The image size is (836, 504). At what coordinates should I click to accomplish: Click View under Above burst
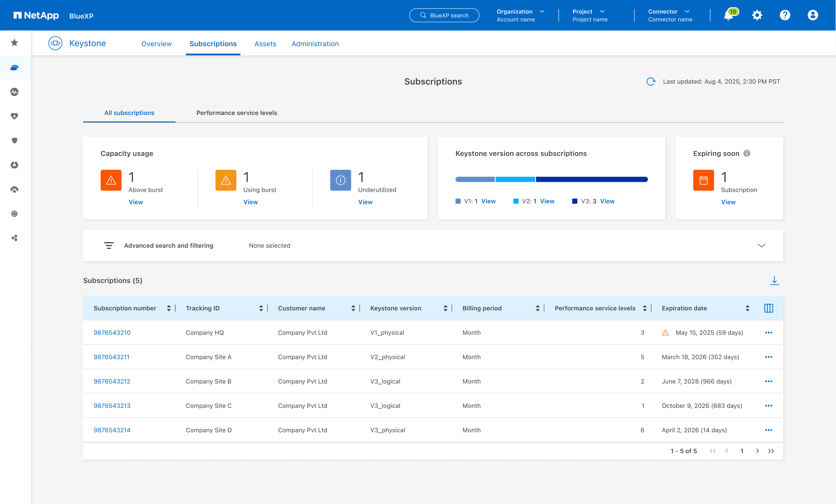pos(136,202)
